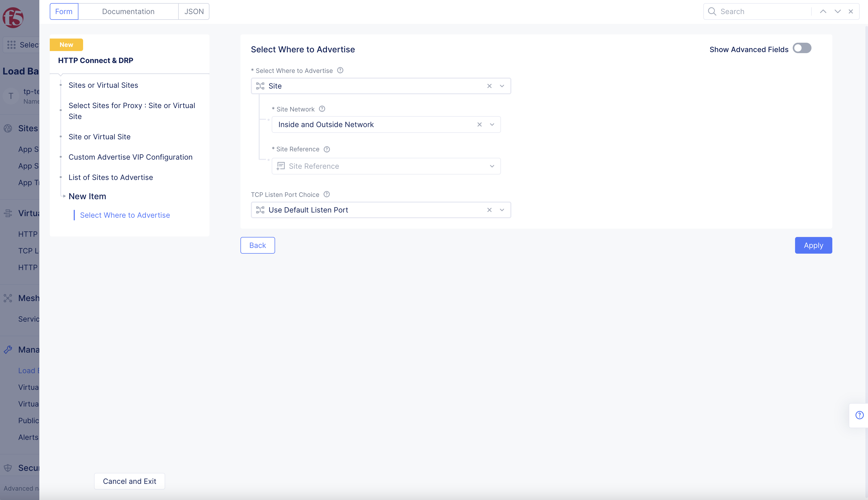868x500 pixels.
Task: Select the Sites globe icon in sidebar
Action: click(x=8, y=128)
